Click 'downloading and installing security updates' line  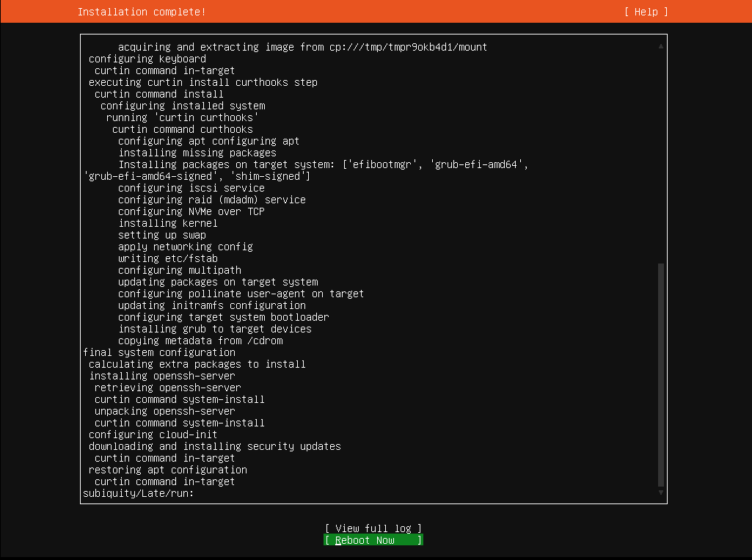click(x=215, y=447)
